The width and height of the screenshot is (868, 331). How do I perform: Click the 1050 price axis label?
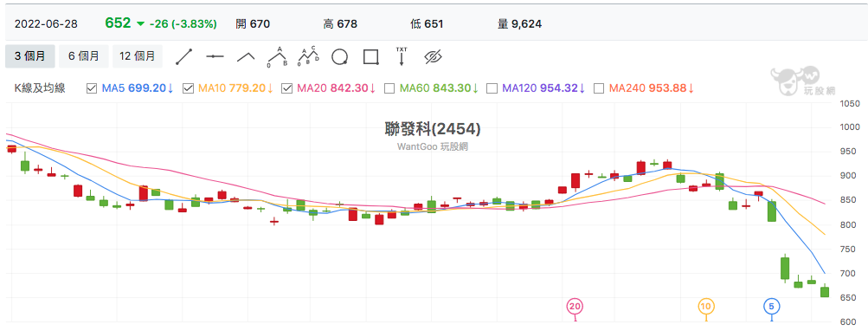pyautogui.click(x=849, y=104)
